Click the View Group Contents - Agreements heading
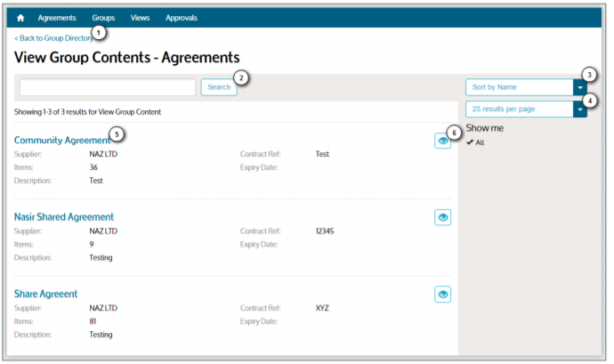The height and width of the screenshot is (364, 614). pyautogui.click(x=127, y=57)
